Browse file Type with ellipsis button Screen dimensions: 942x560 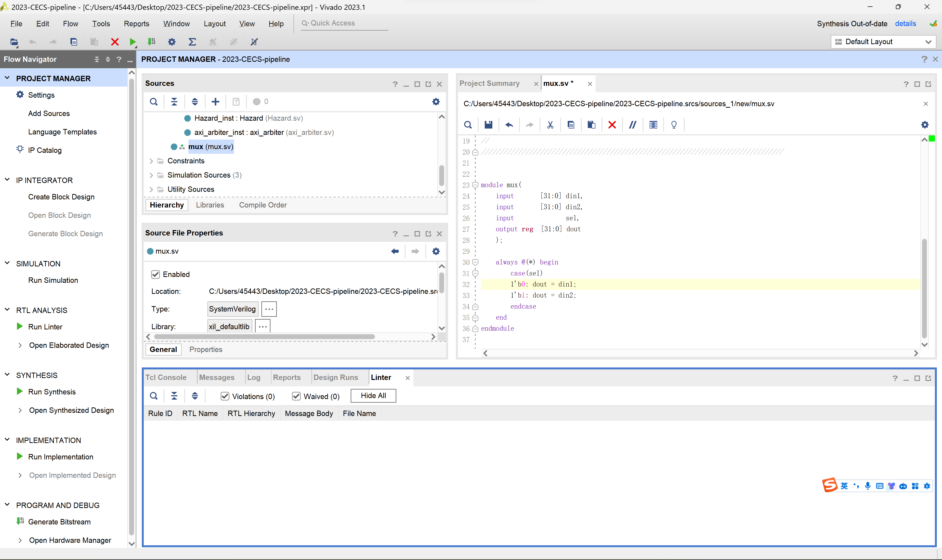[x=269, y=309]
